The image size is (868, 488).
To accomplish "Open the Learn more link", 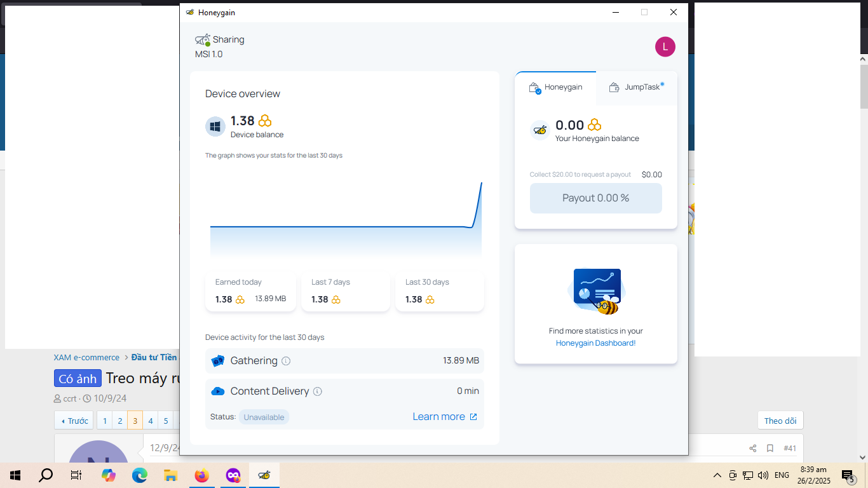I will (x=438, y=417).
